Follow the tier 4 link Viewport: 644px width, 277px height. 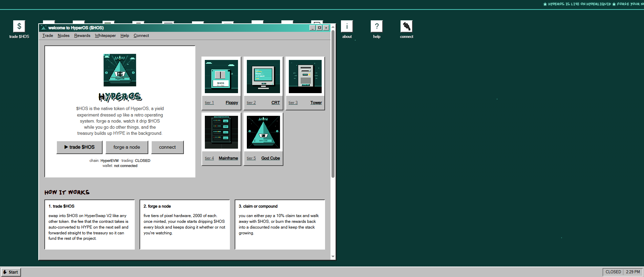pyautogui.click(x=209, y=158)
